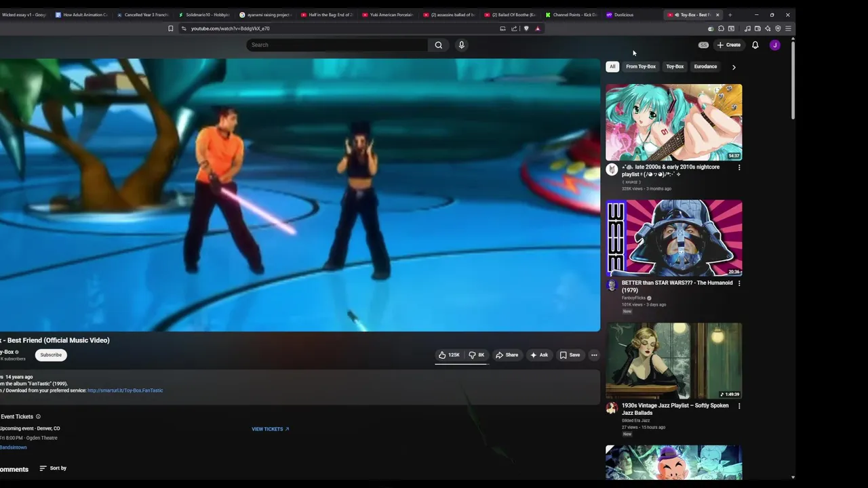Open VIEW TICKETS link

(x=270, y=429)
